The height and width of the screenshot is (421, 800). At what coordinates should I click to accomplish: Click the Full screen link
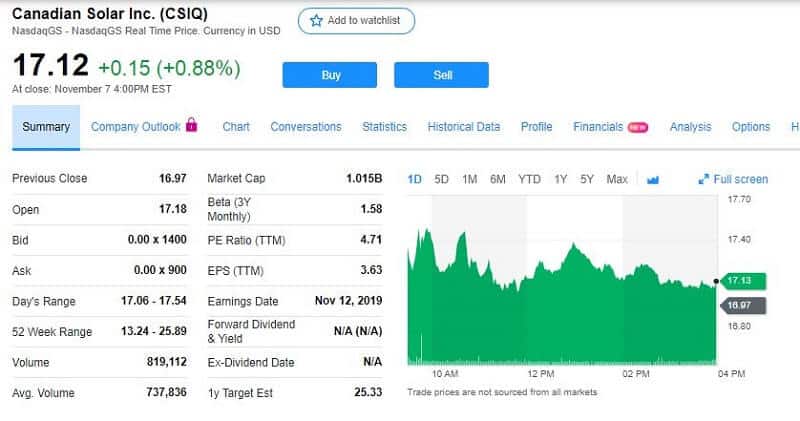click(x=740, y=180)
